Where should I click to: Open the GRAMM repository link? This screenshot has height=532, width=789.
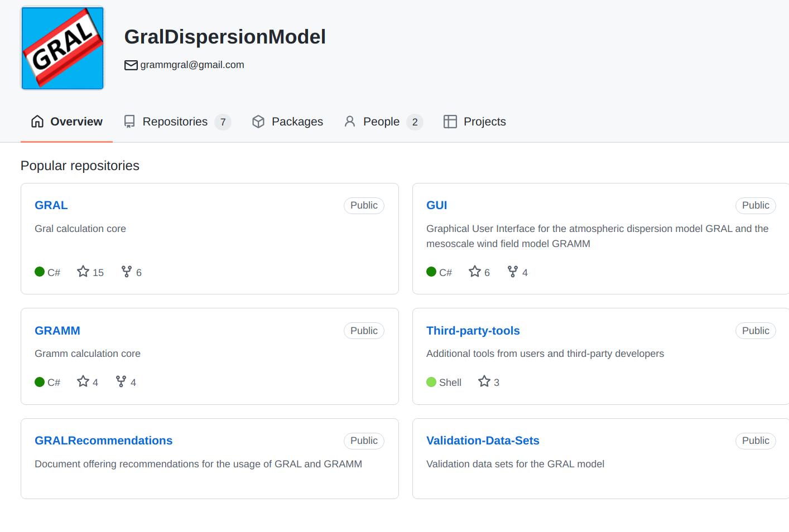click(57, 331)
